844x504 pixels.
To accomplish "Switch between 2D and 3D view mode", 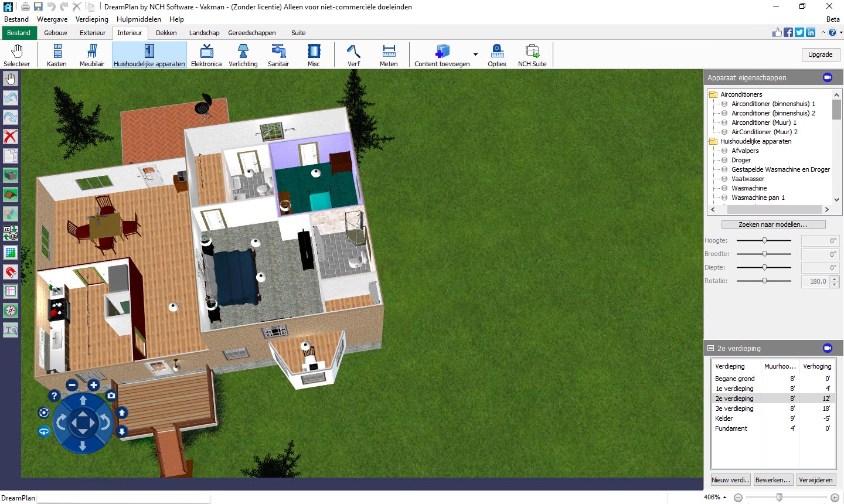I will coord(11,233).
